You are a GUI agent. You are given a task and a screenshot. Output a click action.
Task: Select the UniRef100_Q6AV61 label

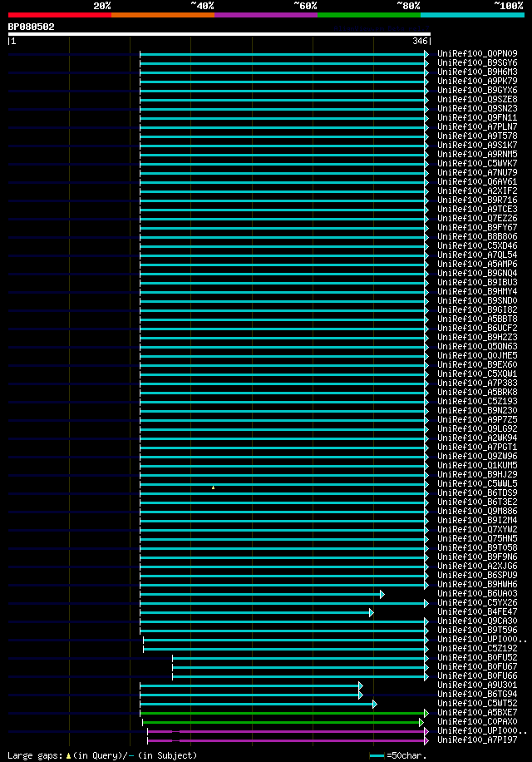pos(477,181)
